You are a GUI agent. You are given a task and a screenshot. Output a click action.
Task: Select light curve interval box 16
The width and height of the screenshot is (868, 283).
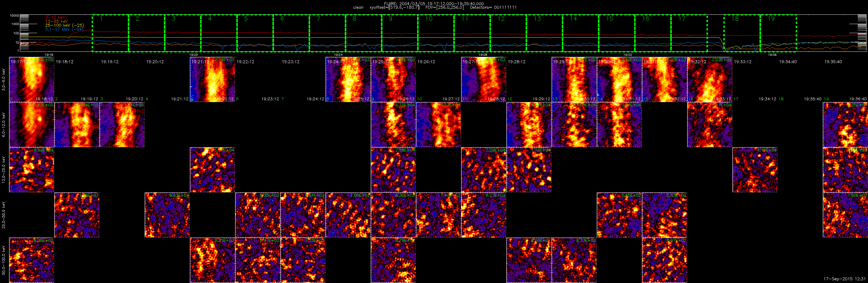click(653, 33)
